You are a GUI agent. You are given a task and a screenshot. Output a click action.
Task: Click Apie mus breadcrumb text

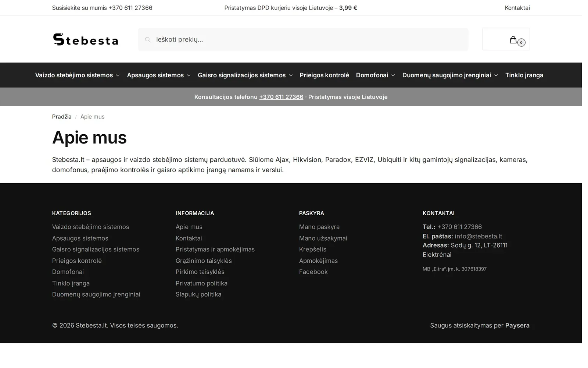pyautogui.click(x=92, y=117)
